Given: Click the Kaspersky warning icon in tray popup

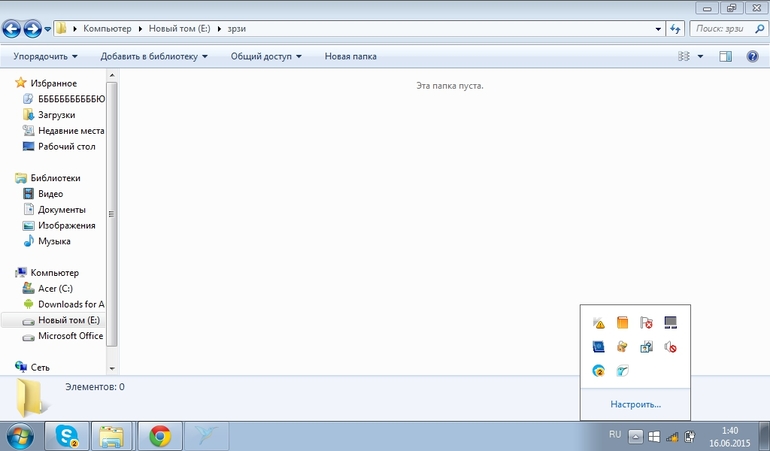Looking at the screenshot, I should [x=598, y=322].
